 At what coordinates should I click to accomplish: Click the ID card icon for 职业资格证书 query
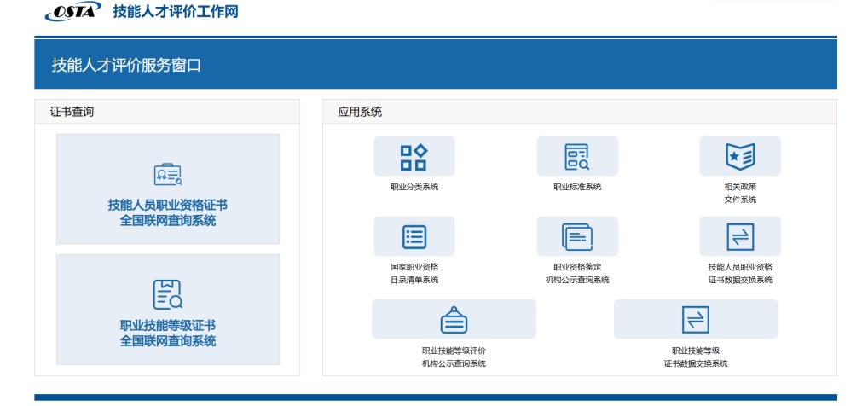point(167,175)
